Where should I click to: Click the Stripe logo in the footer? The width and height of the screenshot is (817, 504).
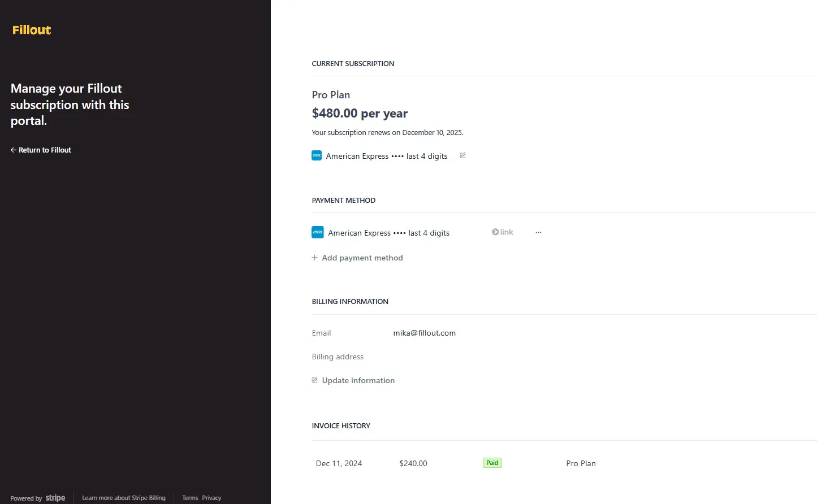coord(55,498)
